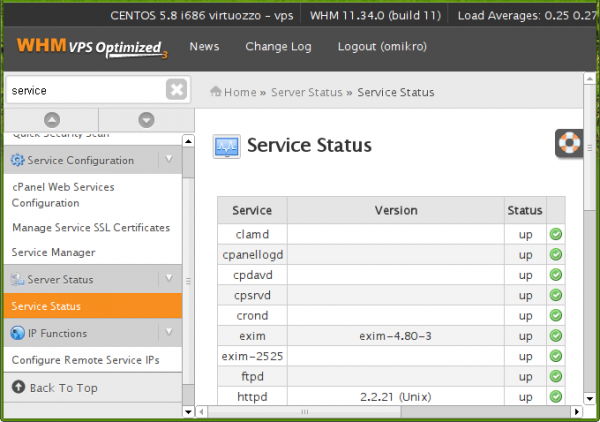The height and width of the screenshot is (422, 600).
Task: Clear the search box with X icon
Action: 176,90
